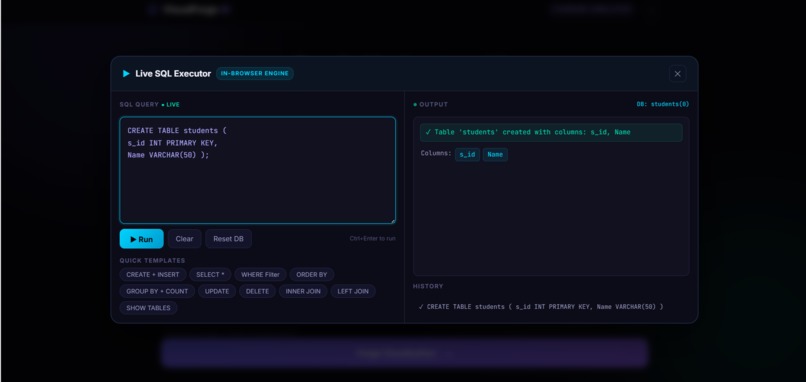Click the table created success message

[551, 132]
